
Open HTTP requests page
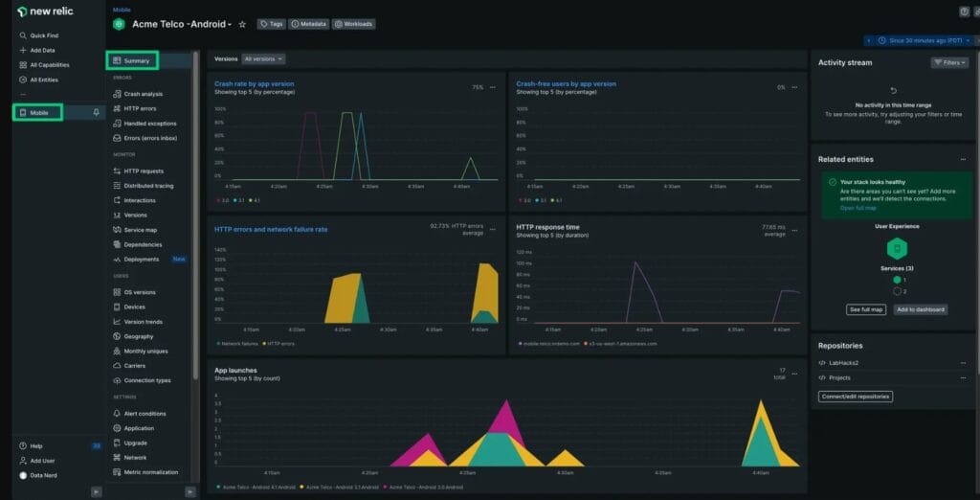point(138,170)
